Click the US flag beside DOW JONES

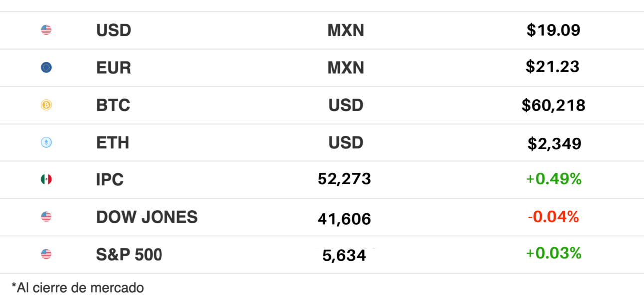46,217
